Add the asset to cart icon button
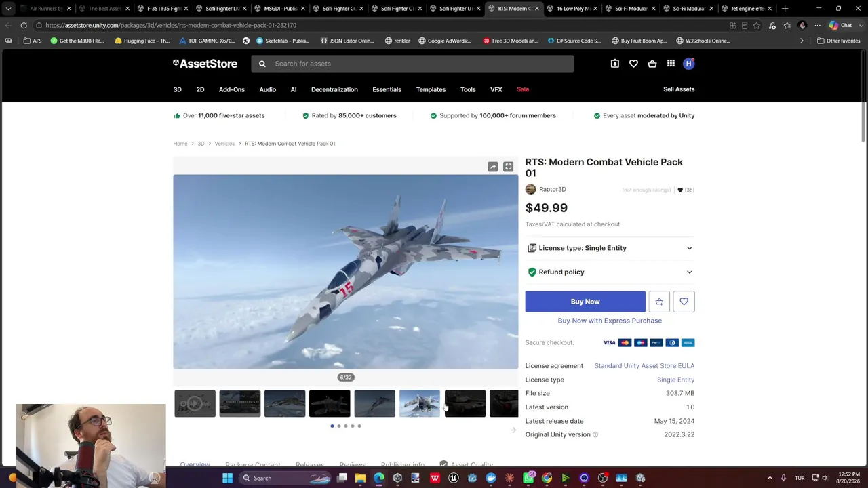Viewport: 868px width, 488px height. 659,302
